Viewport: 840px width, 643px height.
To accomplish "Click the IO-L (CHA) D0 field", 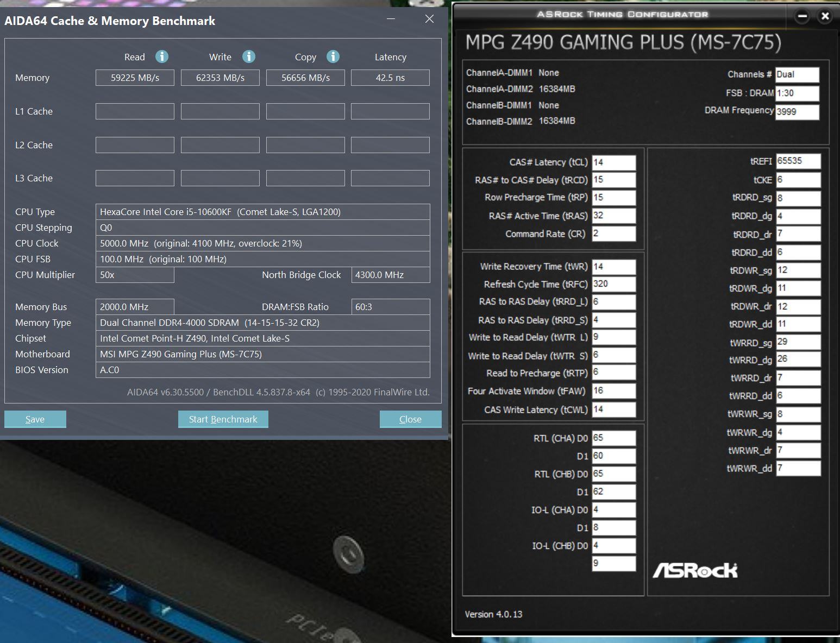I will point(614,510).
